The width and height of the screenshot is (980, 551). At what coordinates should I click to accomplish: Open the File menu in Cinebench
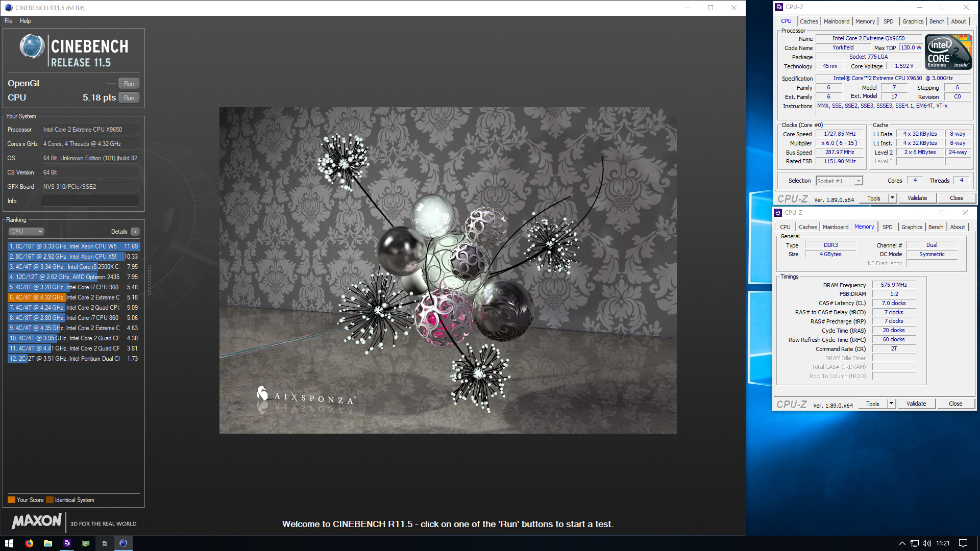coord(9,21)
